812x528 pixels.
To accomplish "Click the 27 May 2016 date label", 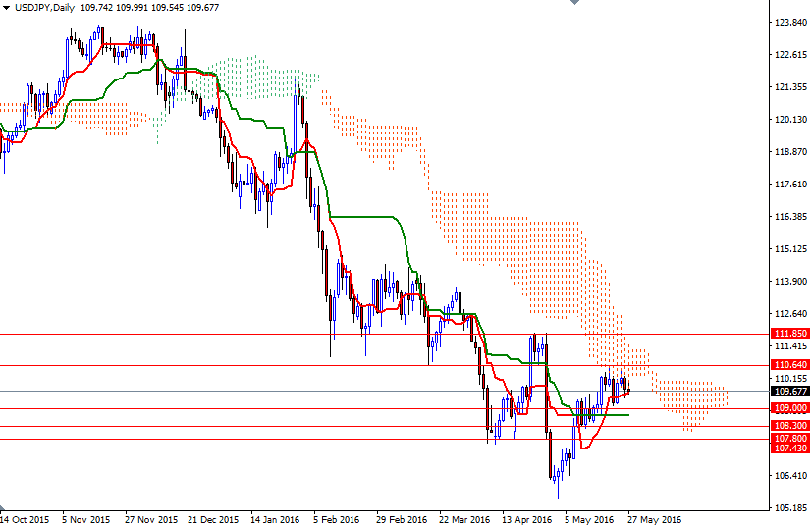I will tap(655, 520).
